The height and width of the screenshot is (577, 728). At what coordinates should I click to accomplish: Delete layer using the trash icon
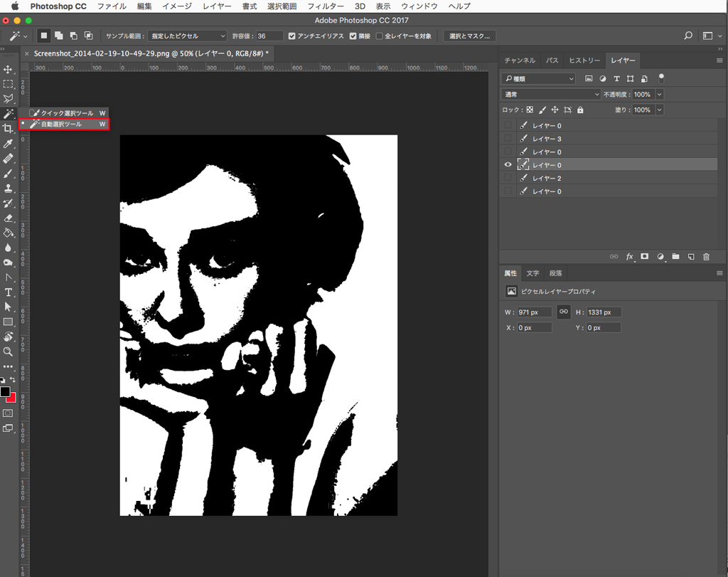click(x=706, y=256)
